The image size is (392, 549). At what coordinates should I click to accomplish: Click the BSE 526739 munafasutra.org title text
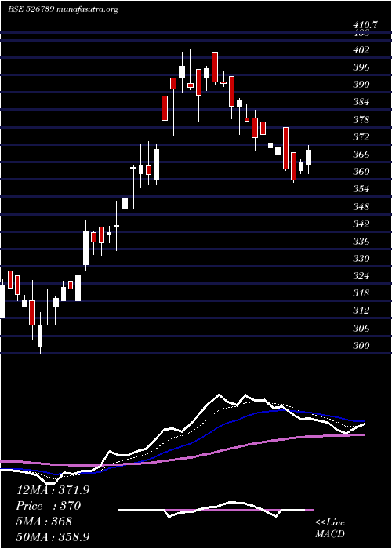[x=63, y=9]
